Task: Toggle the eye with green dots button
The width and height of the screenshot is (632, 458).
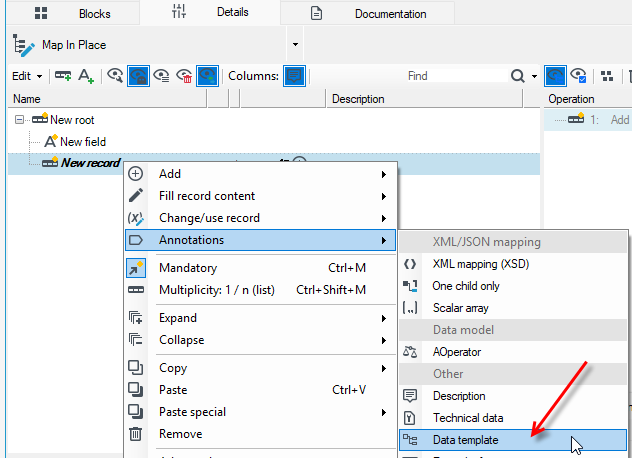Action: 208,76
